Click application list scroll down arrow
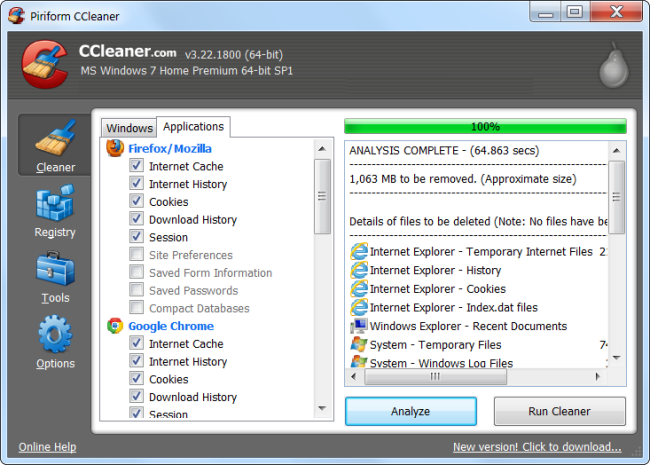Image resolution: width=650 pixels, height=465 pixels. coord(322,409)
